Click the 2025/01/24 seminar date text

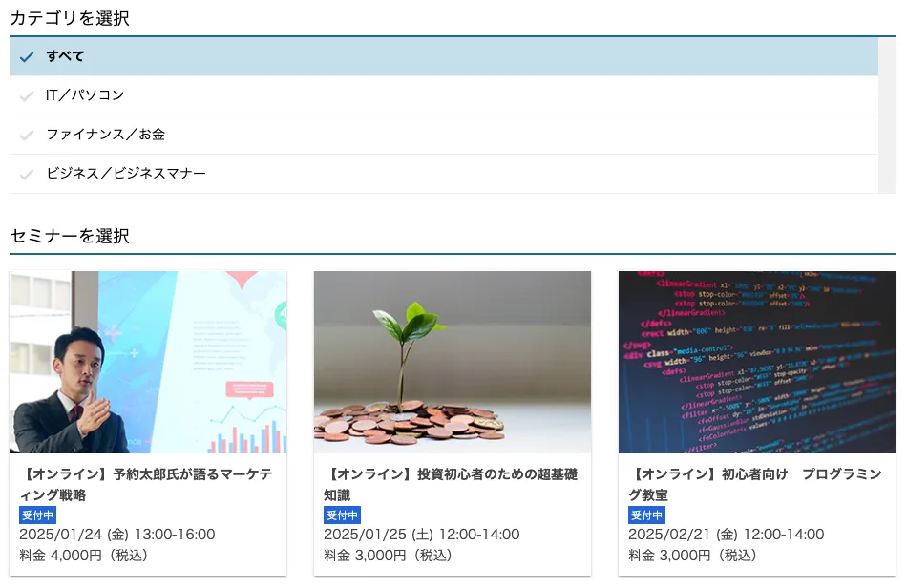point(116,535)
